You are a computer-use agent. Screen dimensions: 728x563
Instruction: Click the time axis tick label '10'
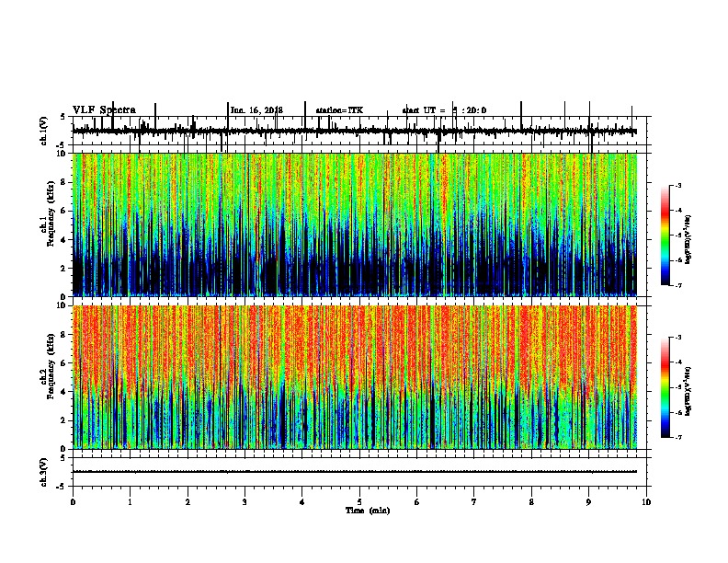coord(646,502)
